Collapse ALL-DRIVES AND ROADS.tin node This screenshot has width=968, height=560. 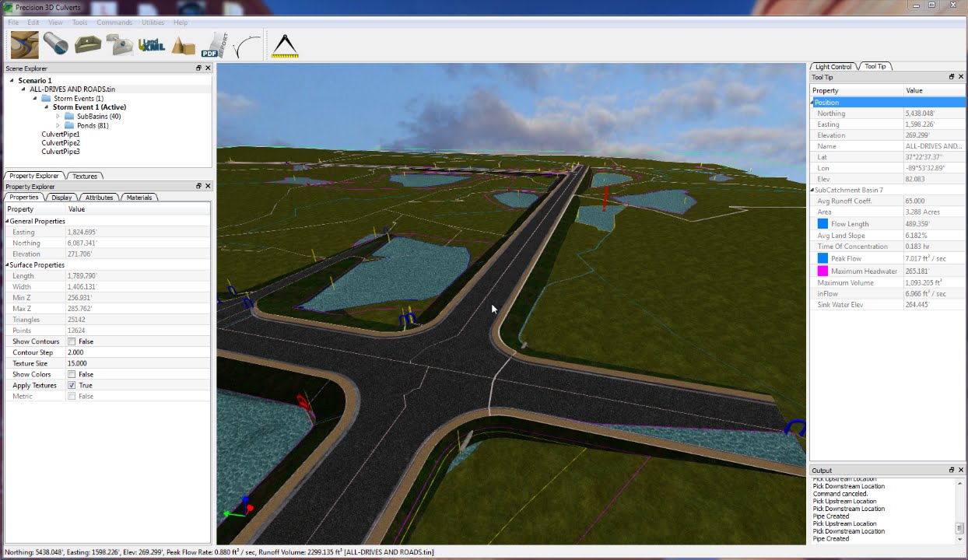click(23, 89)
